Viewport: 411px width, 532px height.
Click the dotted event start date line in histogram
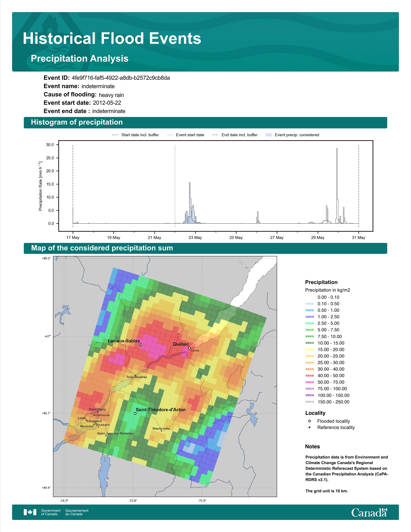tap(175, 186)
